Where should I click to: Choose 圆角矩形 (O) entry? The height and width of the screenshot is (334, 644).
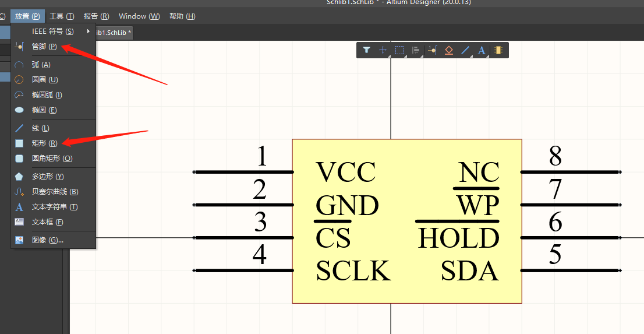[x=54, y=159]
